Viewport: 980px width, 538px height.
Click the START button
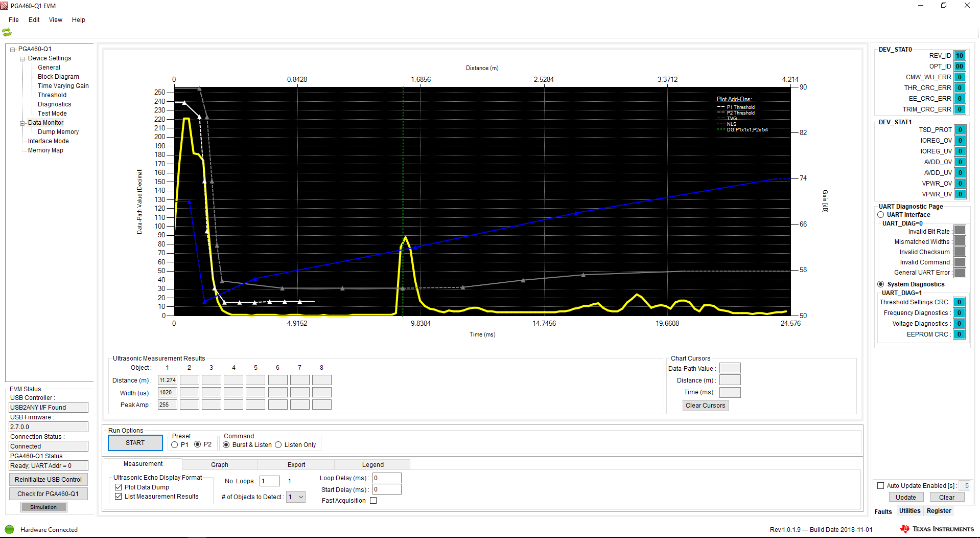click(135, 443)
